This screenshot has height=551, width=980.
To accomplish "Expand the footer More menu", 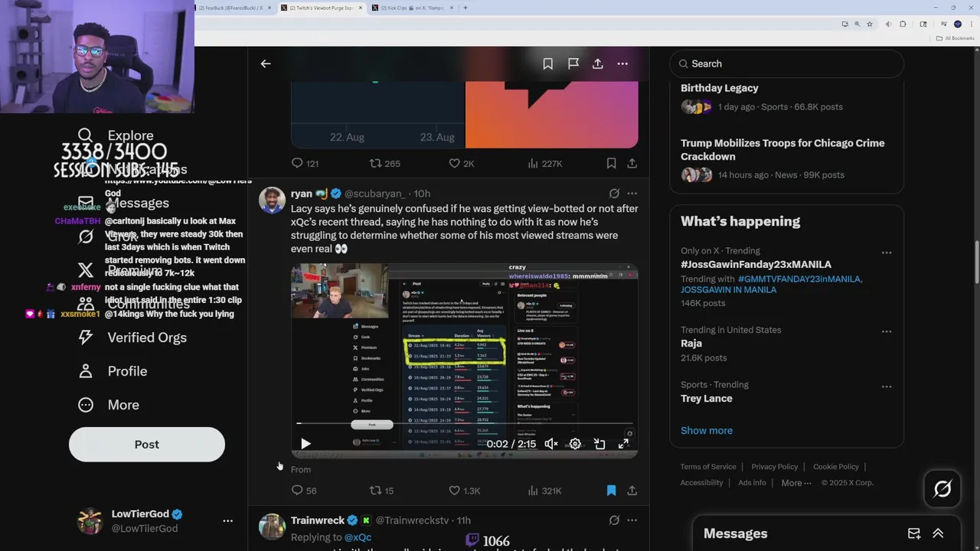I will 796,483.
